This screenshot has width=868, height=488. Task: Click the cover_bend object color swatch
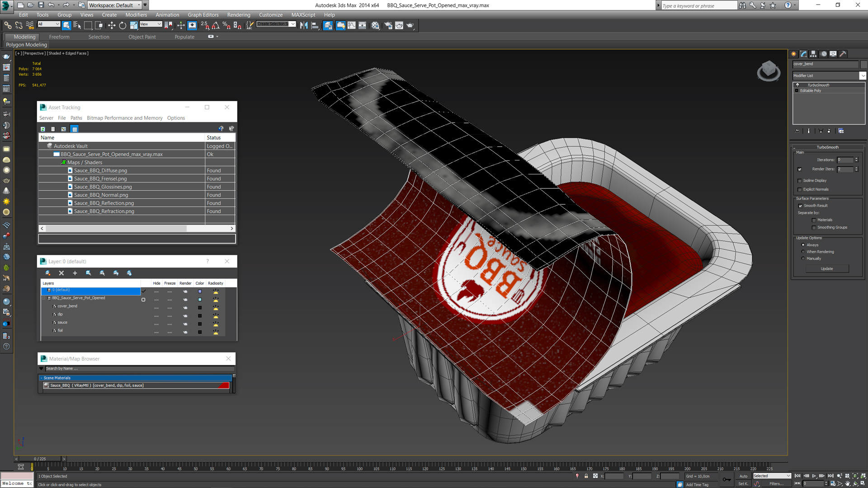point(200,308)
